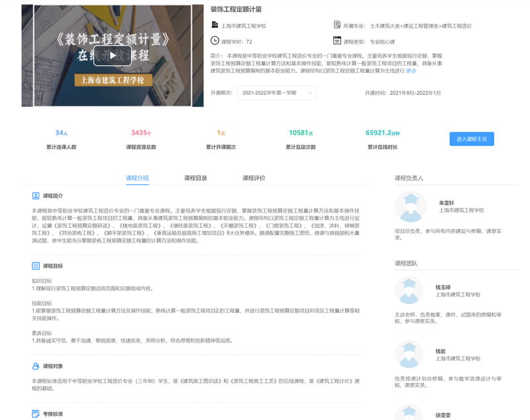The image size is (530, 420).
Task: Click the 累计互动次数 label
Action: 301,147
